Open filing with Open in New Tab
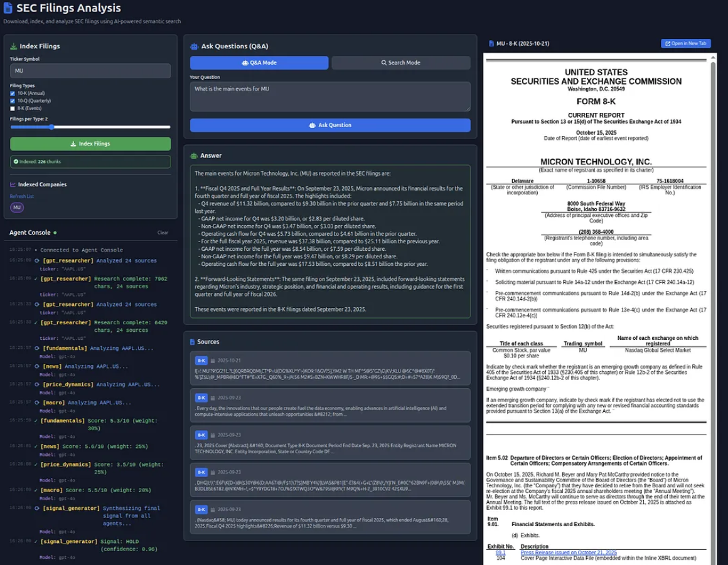 click(x=685, y=43)
